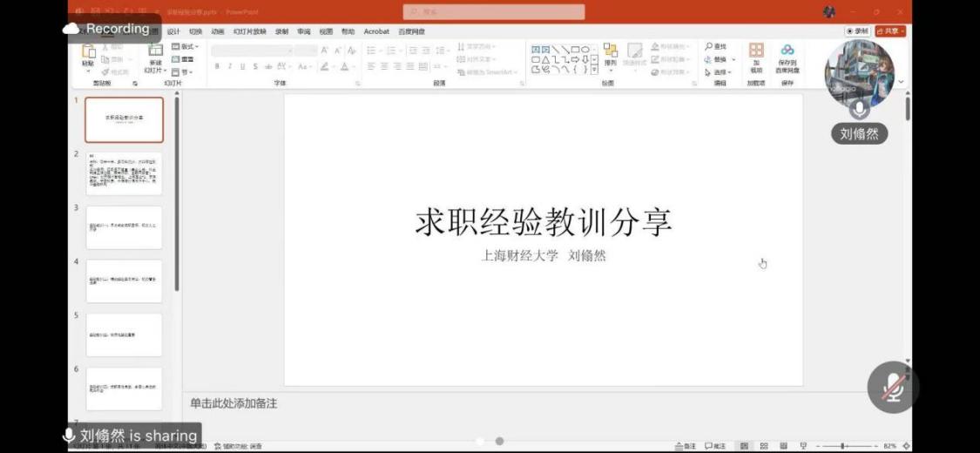Open the Select (选择) dropdown
Screen dimensions: 980x453
(x=720, y=72)
